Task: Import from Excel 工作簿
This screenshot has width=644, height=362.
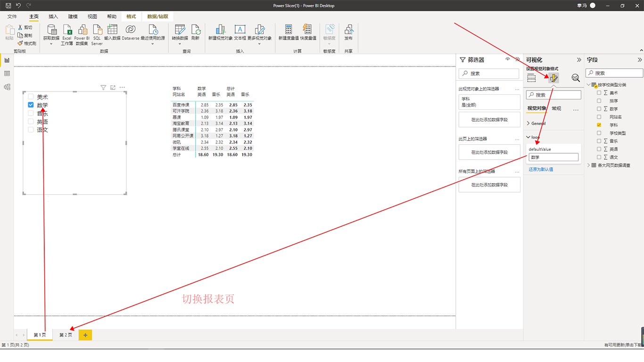Action: pyautogui.click(x=67, y=35)
